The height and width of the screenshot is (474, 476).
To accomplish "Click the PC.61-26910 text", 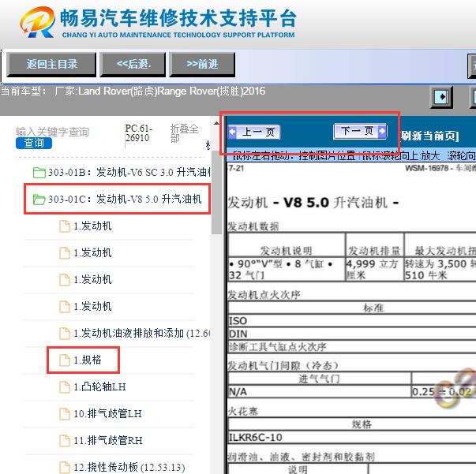I will (138, 133).
